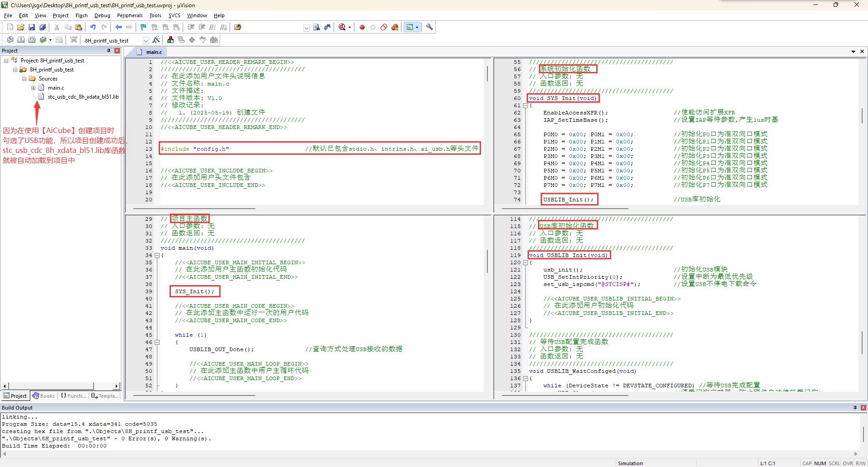868x467 pixels.
Task: Open the Flash menu
Action: [81, 15]
